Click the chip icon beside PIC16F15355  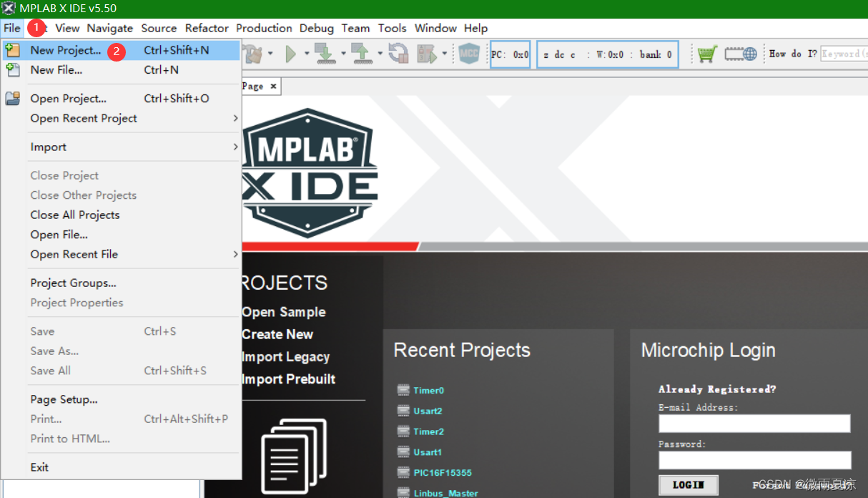coord(403,472)
